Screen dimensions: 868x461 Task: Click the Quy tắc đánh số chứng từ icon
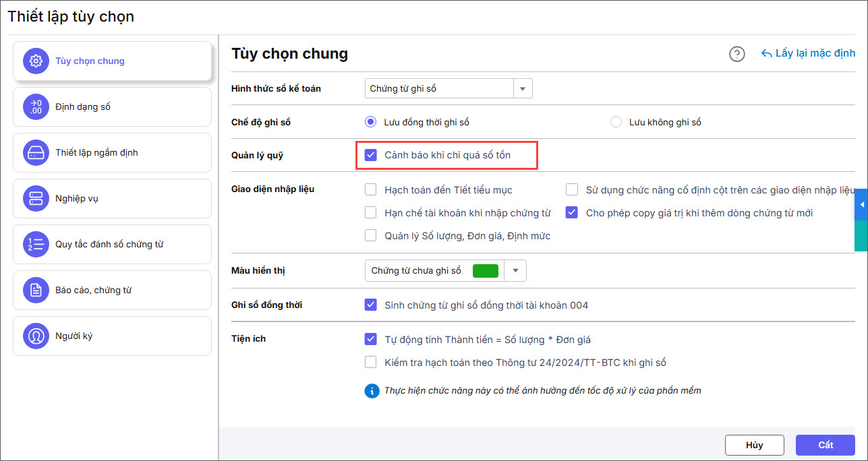[x=36, y=245]
